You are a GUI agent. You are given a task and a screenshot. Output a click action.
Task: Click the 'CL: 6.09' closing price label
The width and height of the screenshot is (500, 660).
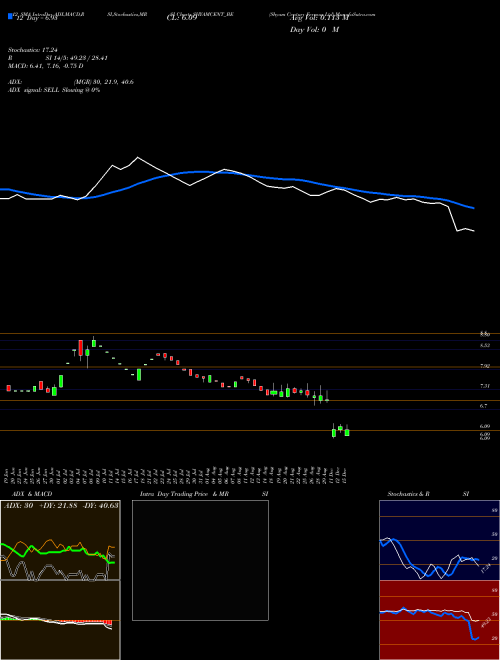181,18
